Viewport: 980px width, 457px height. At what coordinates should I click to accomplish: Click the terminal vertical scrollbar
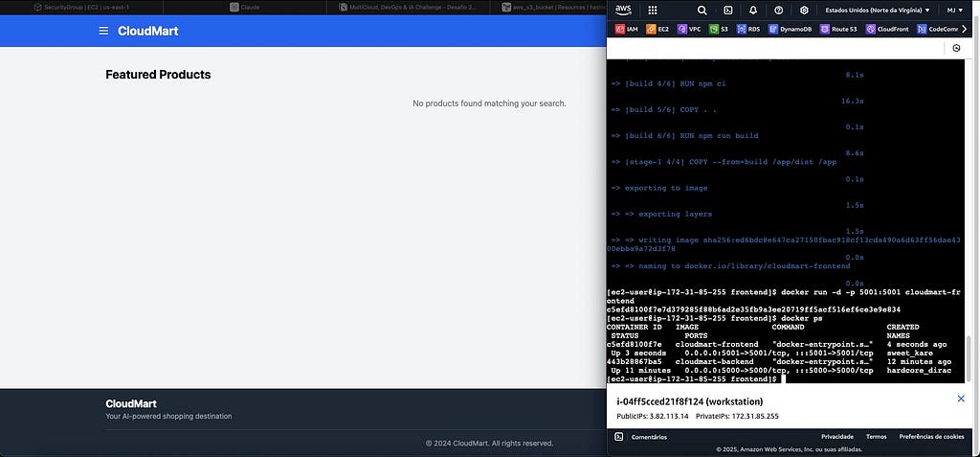970,356
